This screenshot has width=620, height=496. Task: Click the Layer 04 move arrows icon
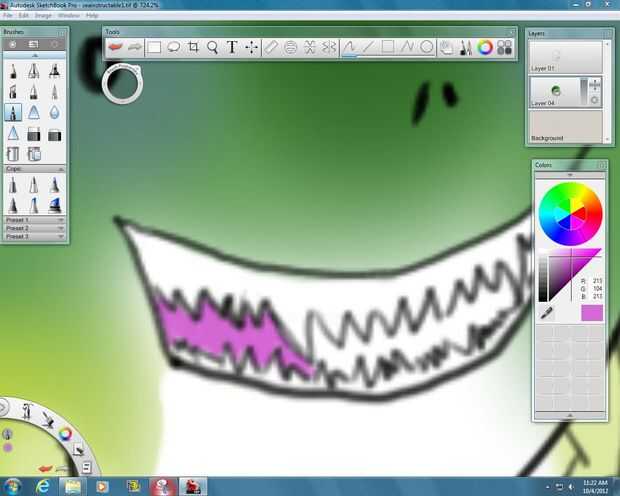[594, 84]
